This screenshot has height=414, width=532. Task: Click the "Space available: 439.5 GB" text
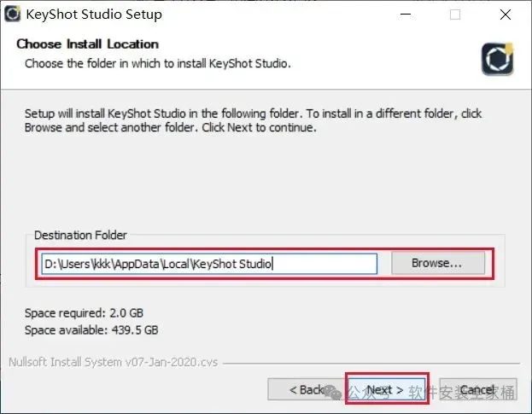[x=91, y=329]
